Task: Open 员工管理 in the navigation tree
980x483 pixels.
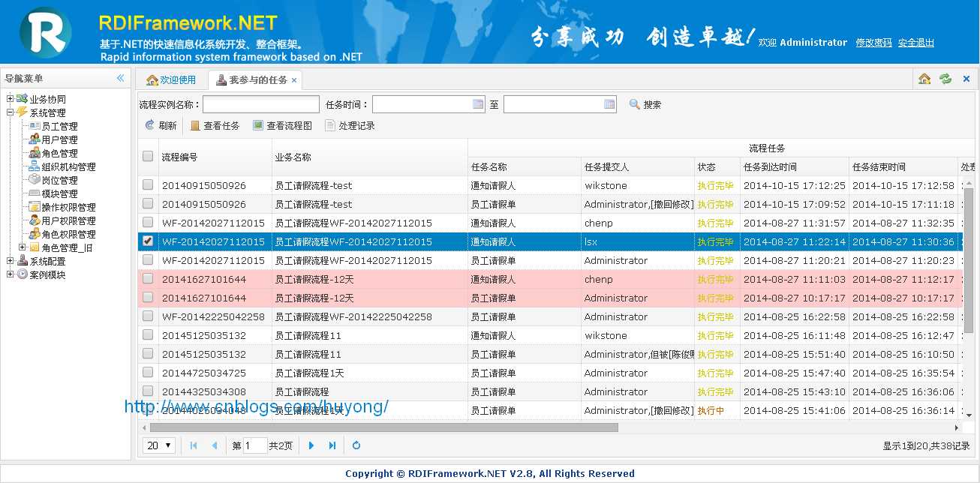Action: tap(59, 126)
